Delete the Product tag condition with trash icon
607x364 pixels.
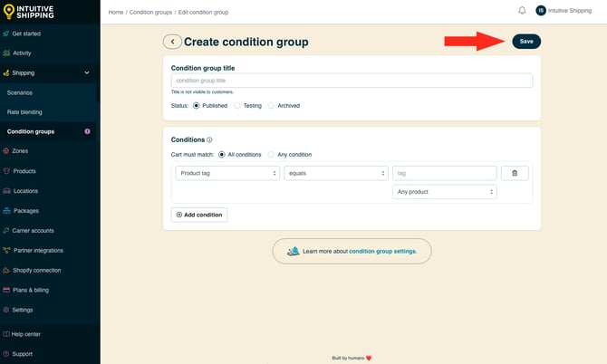tap(515, 173)
